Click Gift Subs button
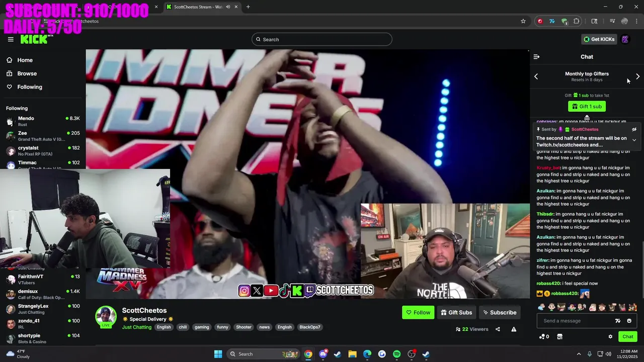 point(456,312)
